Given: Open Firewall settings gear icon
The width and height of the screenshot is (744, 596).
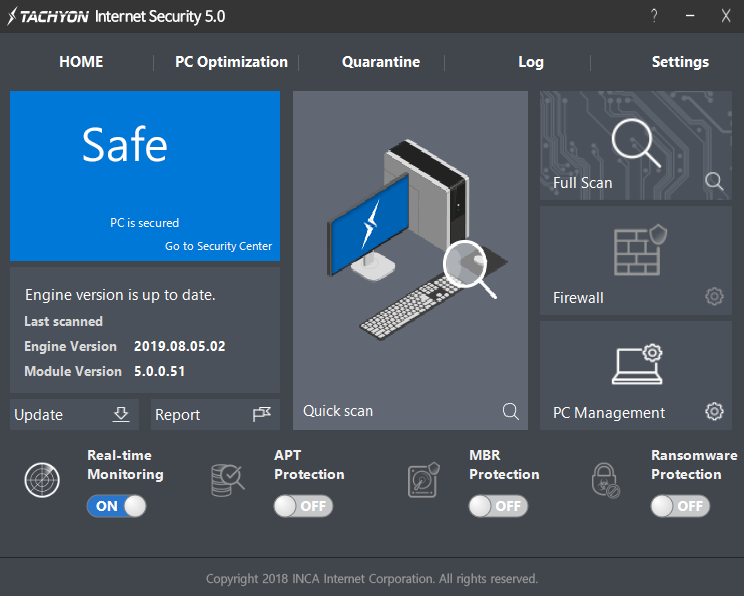Looking at the screenshot, I should coord(714,296).
